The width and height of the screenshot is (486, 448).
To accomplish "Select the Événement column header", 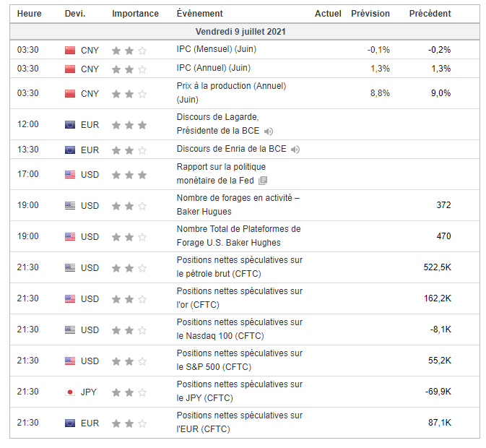I will click(x=199, y=14).
